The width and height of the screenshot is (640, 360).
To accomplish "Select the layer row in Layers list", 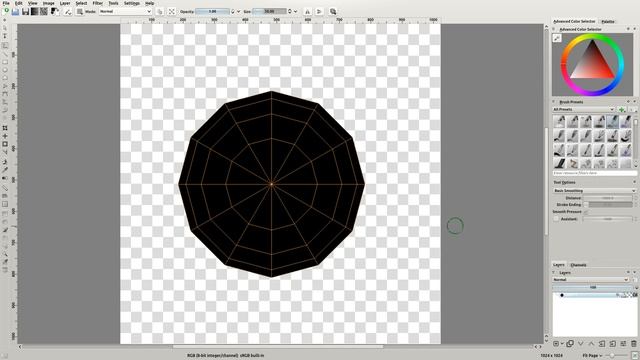I will coord(595,295).
